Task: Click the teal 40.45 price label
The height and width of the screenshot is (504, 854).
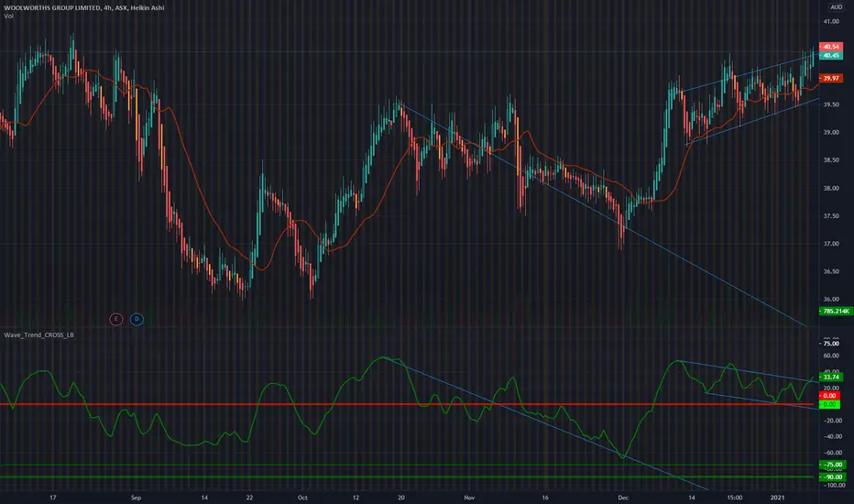Action: click(x=831, y=56)
